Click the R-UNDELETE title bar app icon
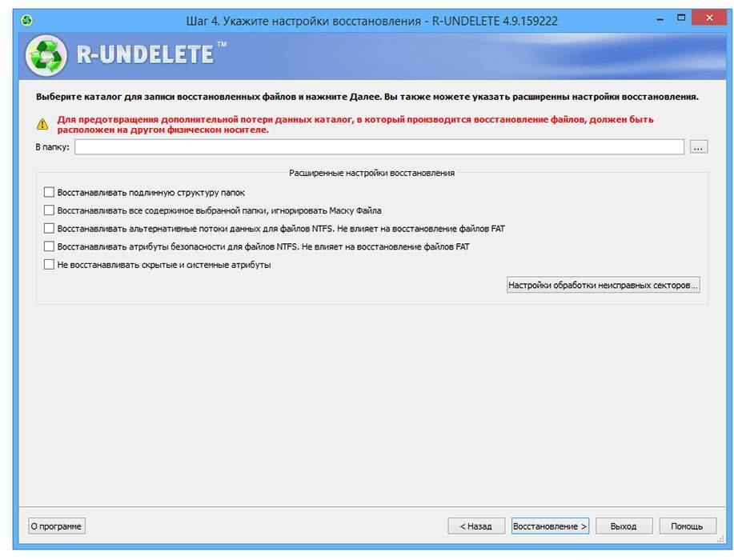 pos(26,21)
